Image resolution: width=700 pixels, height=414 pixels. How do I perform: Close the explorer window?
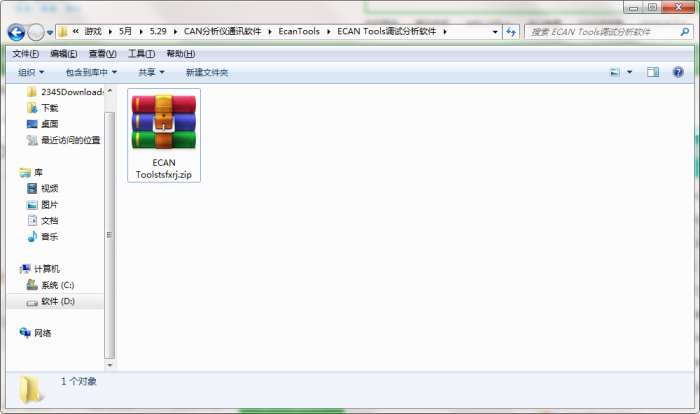[678, 8]
